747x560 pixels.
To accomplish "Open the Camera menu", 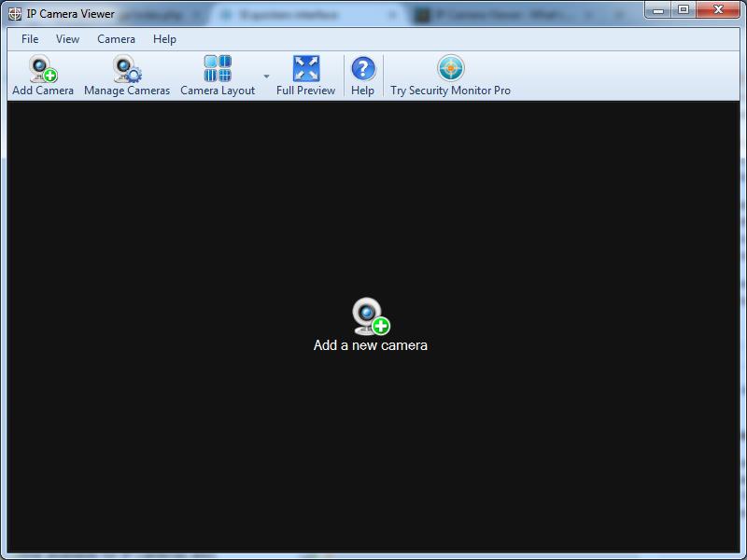I will 116,39.
